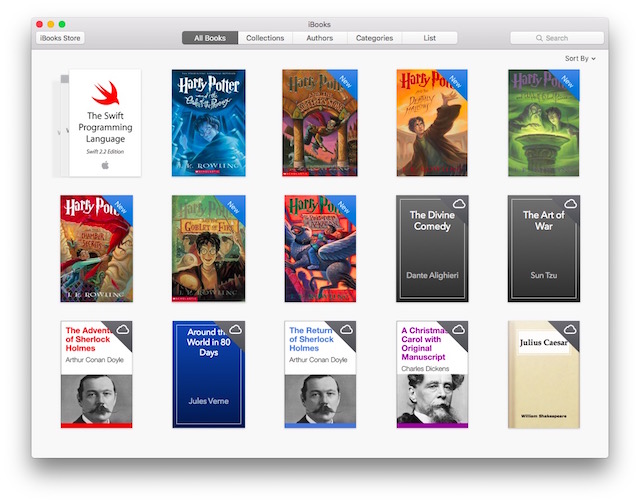Click the Search field
Image resolution: width=640 pixels, height=503 pixels.
click(x=557, y=38)
